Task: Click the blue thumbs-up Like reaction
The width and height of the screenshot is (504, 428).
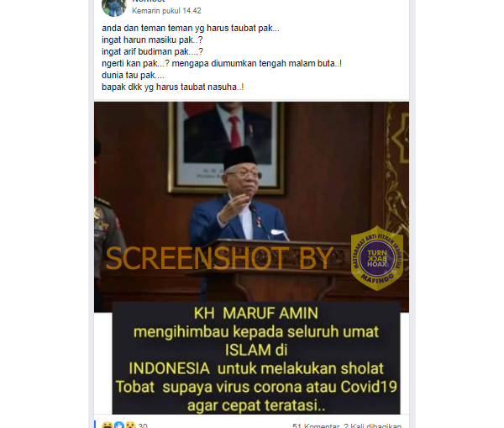Action: [x=119, y=425]
